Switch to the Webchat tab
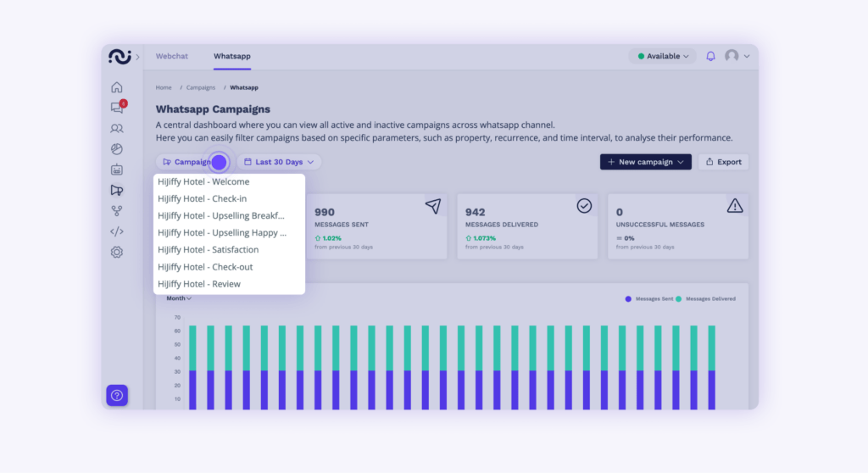This screenshot has width=868, height=473. (171, 57)
